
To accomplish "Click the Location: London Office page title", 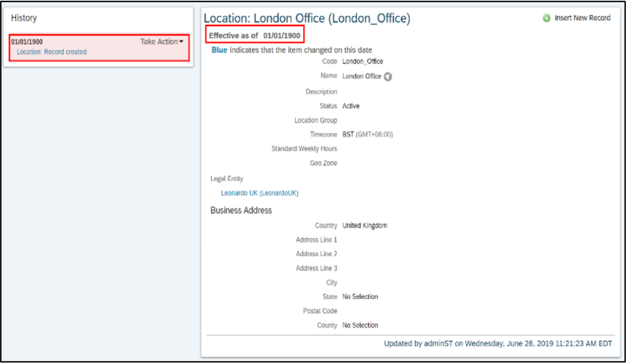I will point(307,19).
